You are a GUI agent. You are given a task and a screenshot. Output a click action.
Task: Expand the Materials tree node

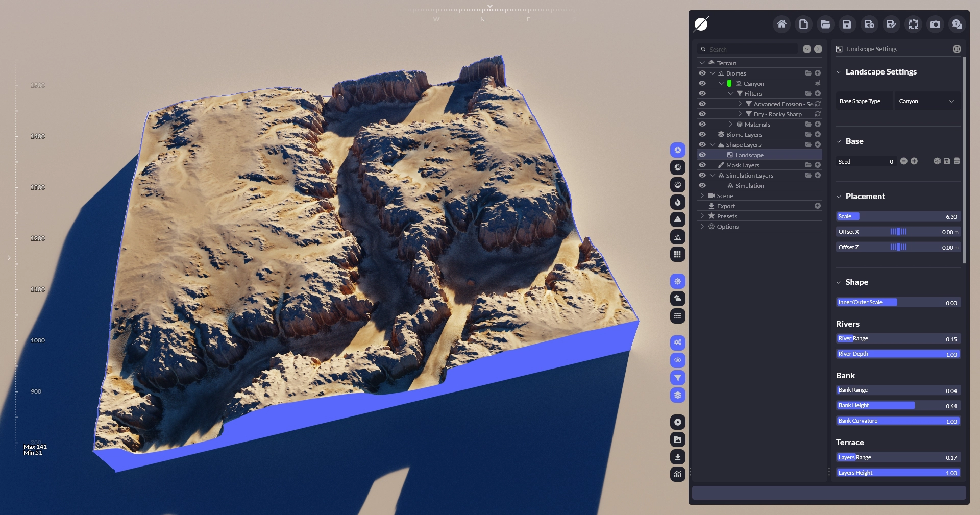[x=730, y=125]
